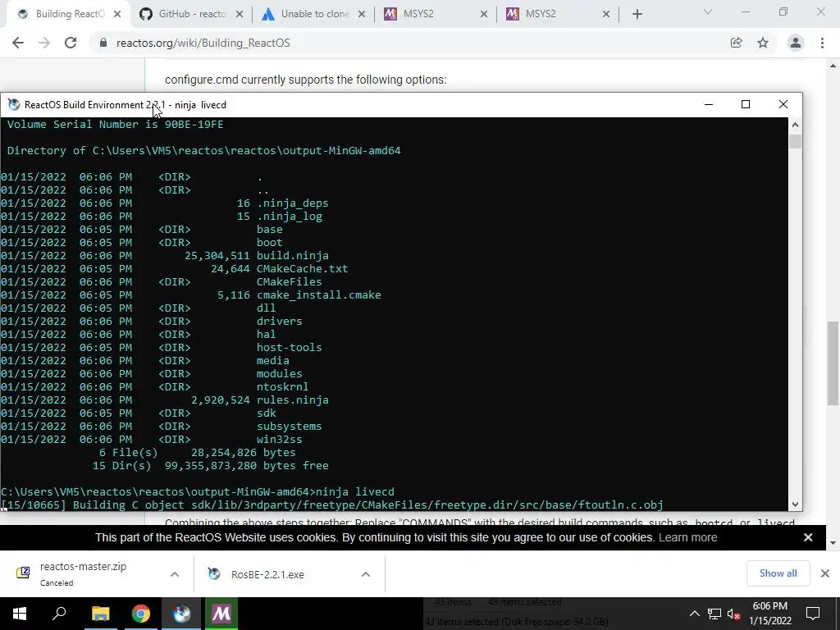This screenshot has width=840, height=630.
Task: Reload the ReactOS wiki page
Action: (x=71, y=43)
